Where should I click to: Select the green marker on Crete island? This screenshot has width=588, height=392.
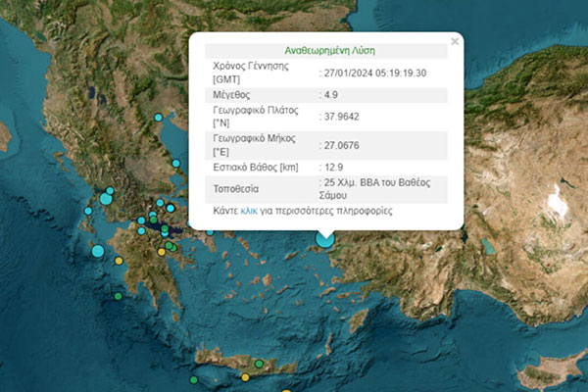(259, 366)
